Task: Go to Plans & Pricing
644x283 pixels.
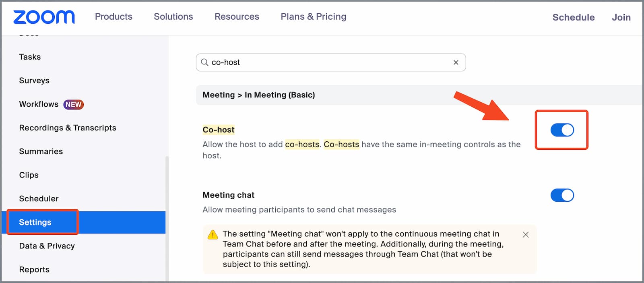Action: (313, 17)
